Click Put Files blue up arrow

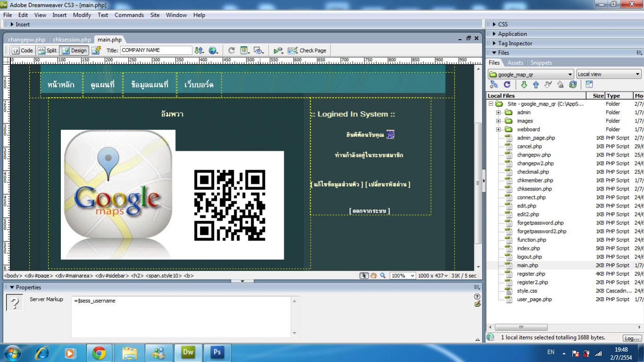[536, 85]
